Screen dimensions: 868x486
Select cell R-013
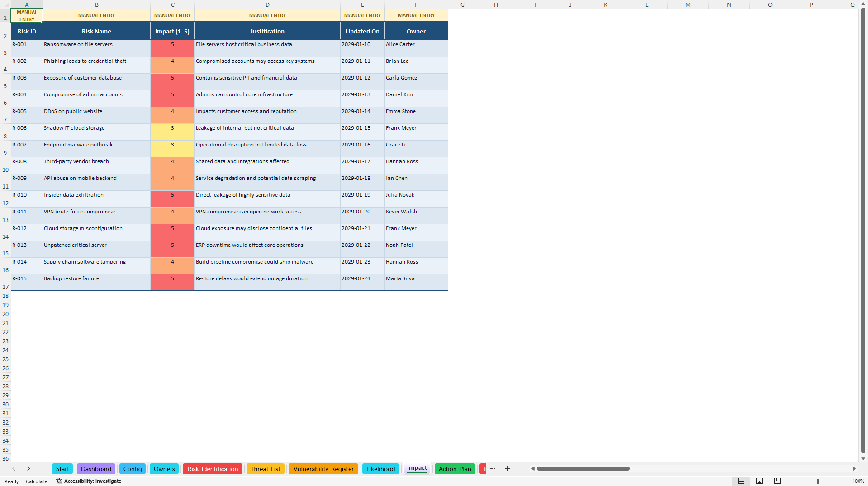(x=27, y=249)
